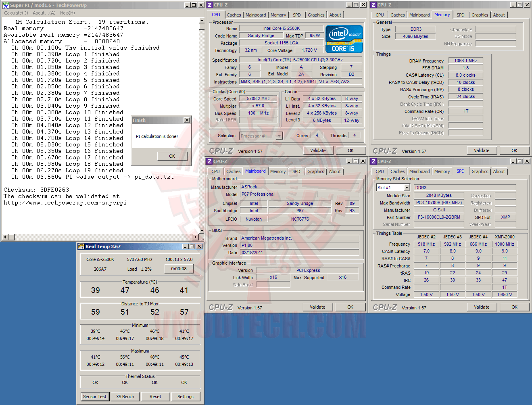532x405 pixels.
Task: Click the Core Voltage value '1.720 V'
Action: click(309, 50)
